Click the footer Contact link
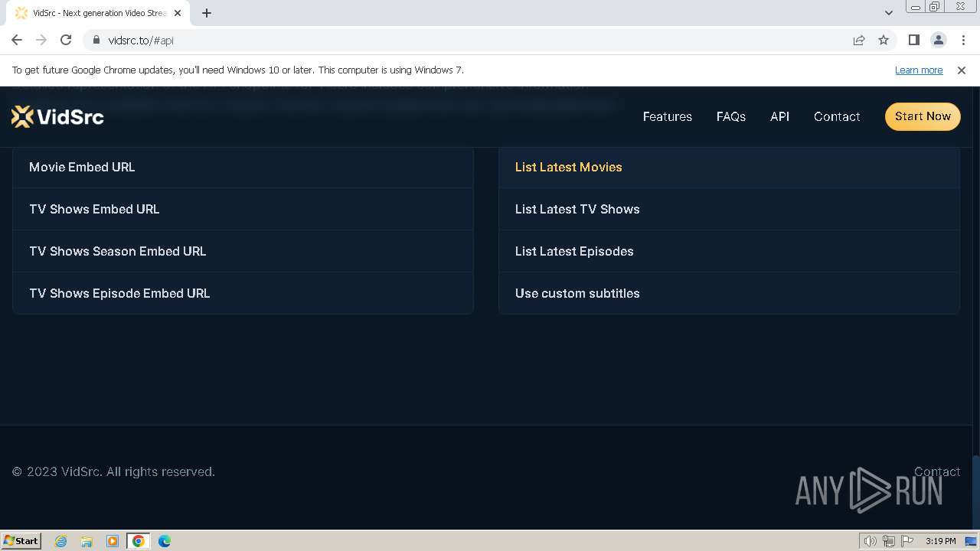Screen dimensions: 980x551 click(x=937, y=471)
